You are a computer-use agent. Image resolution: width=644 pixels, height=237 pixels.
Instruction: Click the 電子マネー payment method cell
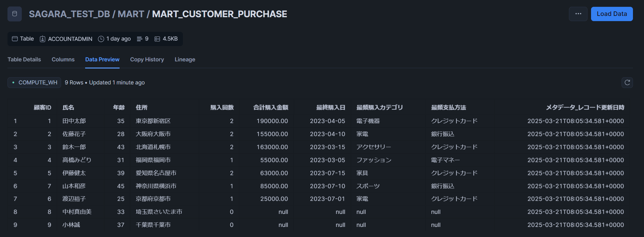pos(445,160)
